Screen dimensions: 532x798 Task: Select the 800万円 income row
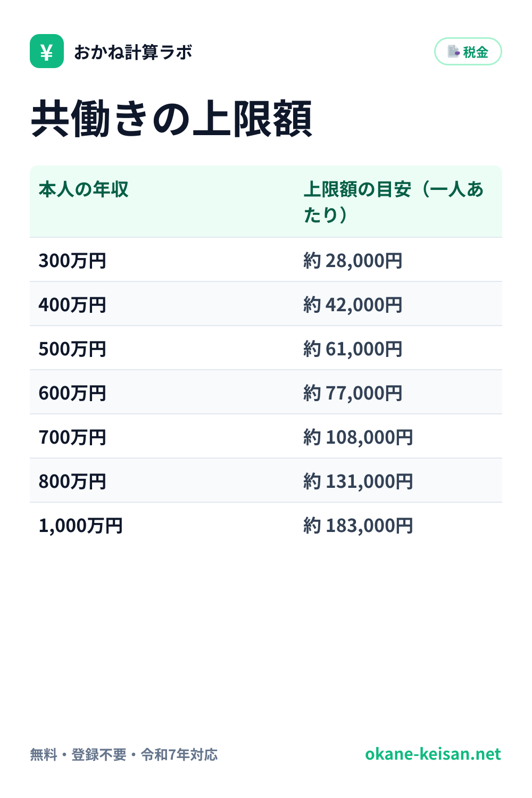click(266, 480)
